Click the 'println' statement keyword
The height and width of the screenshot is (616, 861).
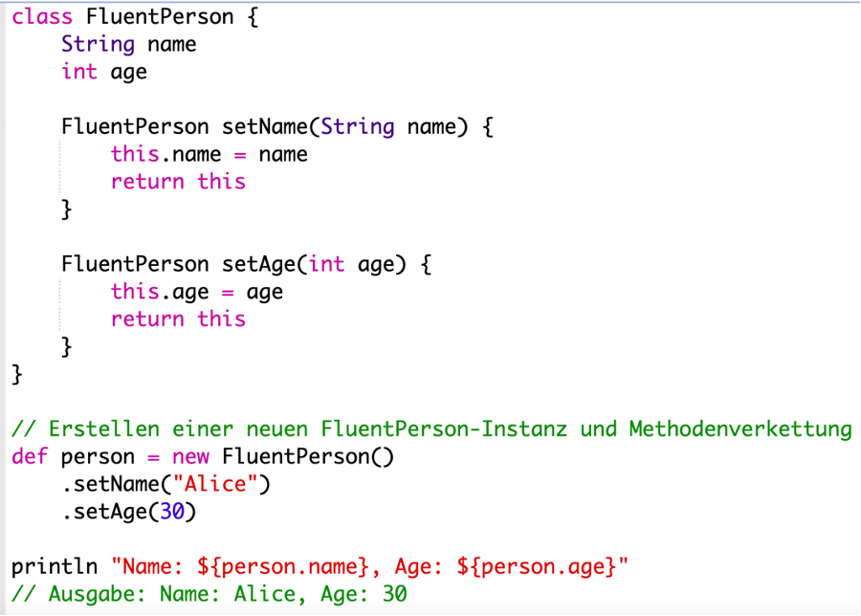tap(54, 566)
